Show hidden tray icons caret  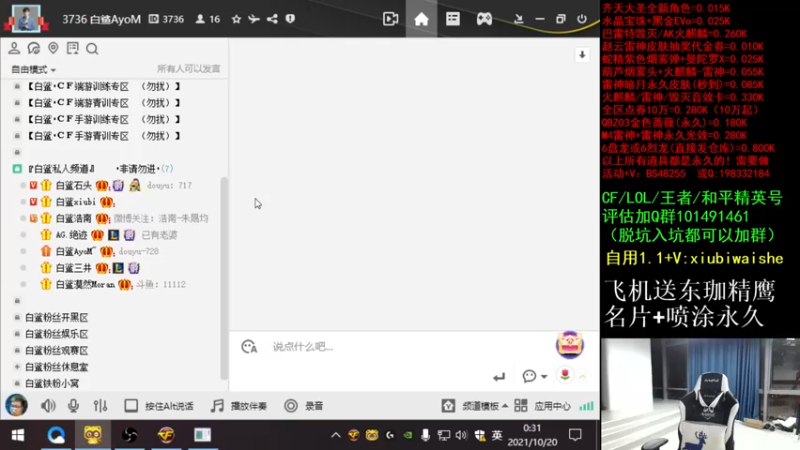(x=335, y=435)
